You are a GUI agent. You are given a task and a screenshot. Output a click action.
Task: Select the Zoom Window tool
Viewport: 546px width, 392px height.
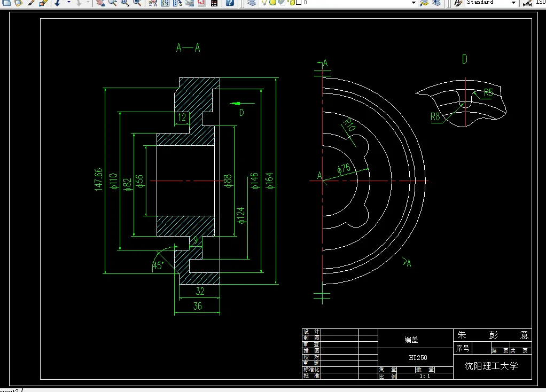[x=124, y=3]
